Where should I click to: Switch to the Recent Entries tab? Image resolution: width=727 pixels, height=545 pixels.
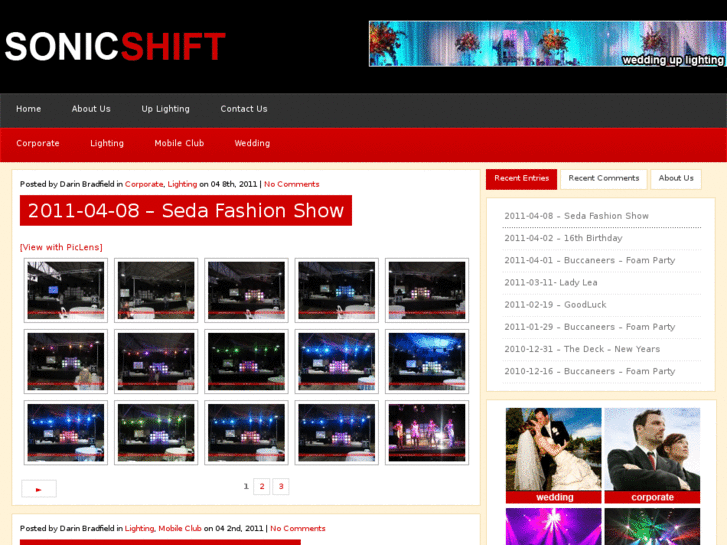click(522, 179)
